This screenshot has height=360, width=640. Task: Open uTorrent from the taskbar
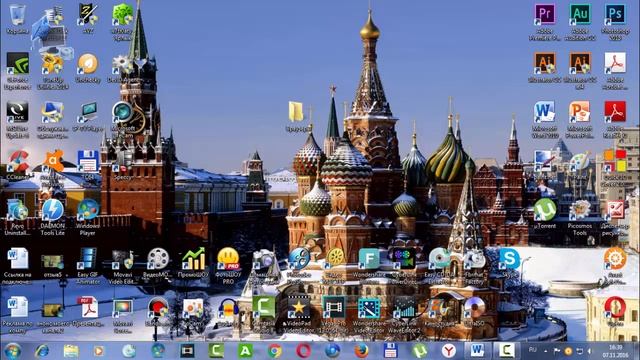coord(420,351)
